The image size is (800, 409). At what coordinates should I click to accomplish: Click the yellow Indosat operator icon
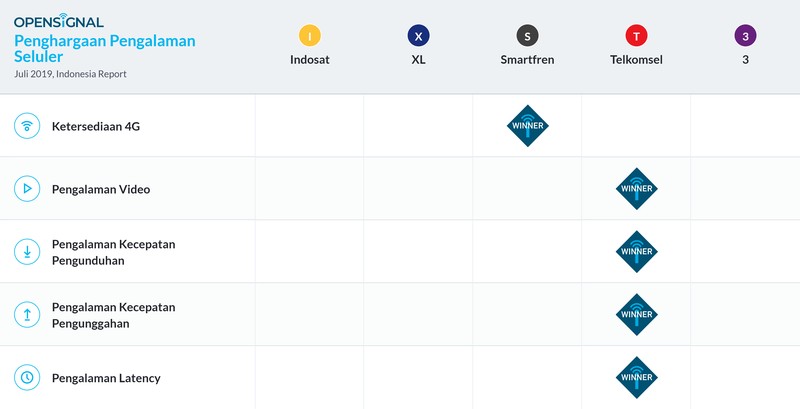[310, 36]
